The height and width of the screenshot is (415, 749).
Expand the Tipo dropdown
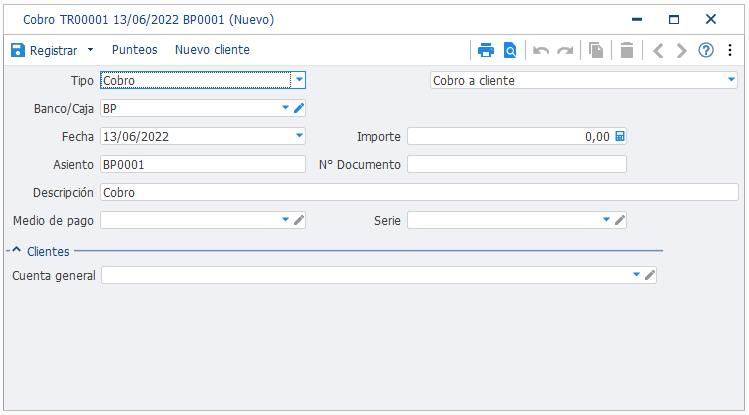299,80
